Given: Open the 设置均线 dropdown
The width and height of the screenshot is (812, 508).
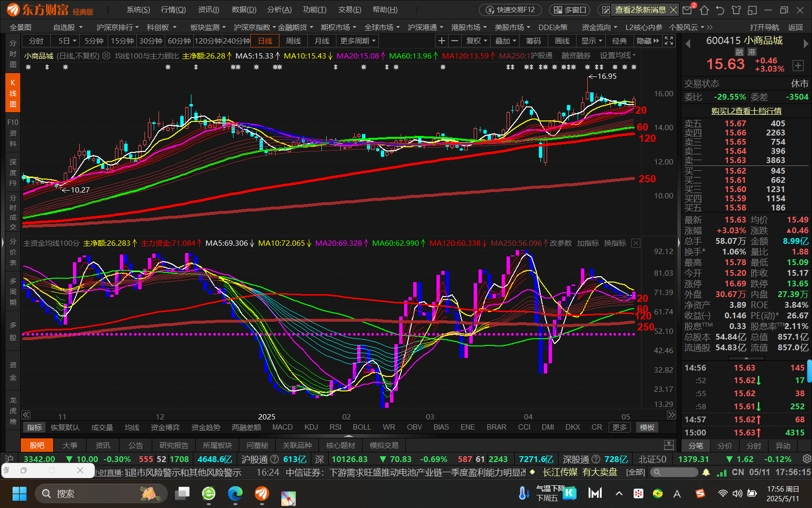Looking at the screenshot, I should pyautogui.click(x=618, y=56).
